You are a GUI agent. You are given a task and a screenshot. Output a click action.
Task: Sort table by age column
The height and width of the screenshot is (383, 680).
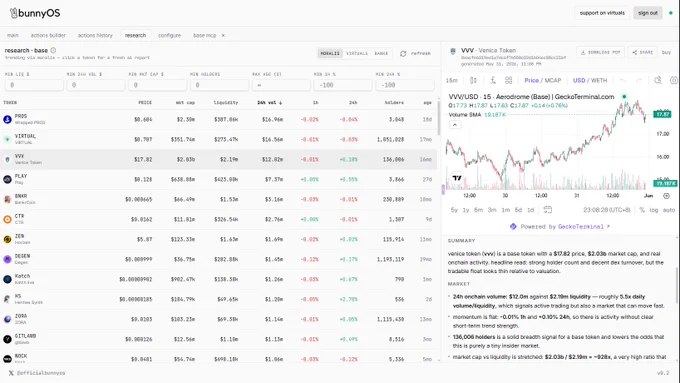point(428,103)
